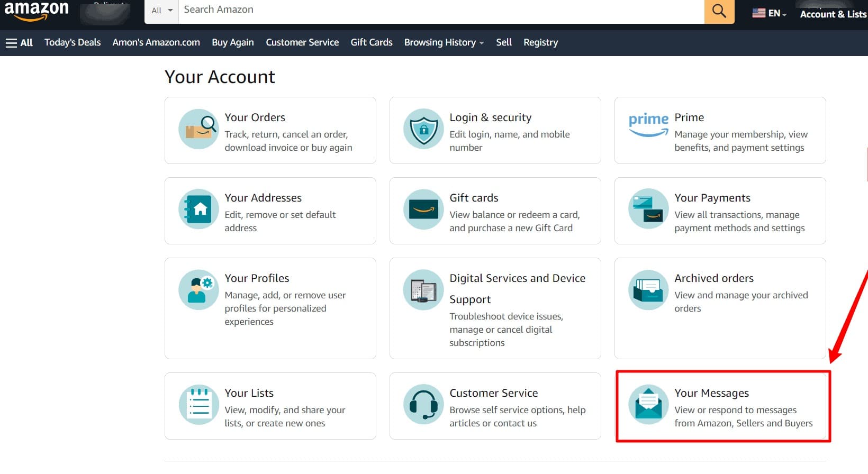
Task: Click the Customer Service headset icon
Action: (423, 405)
